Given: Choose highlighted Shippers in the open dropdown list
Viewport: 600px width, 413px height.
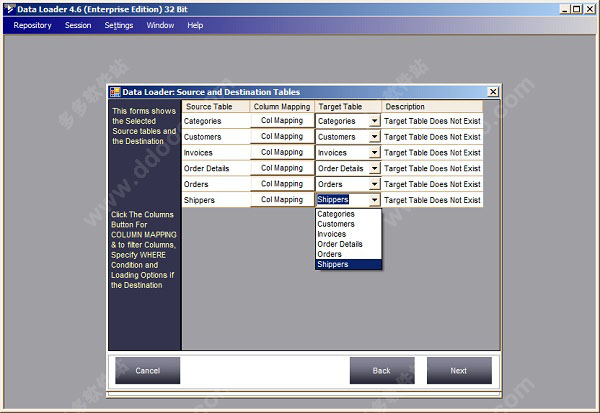Looking at the screenshot, I should pyautogui.click(x=348, y=264).
